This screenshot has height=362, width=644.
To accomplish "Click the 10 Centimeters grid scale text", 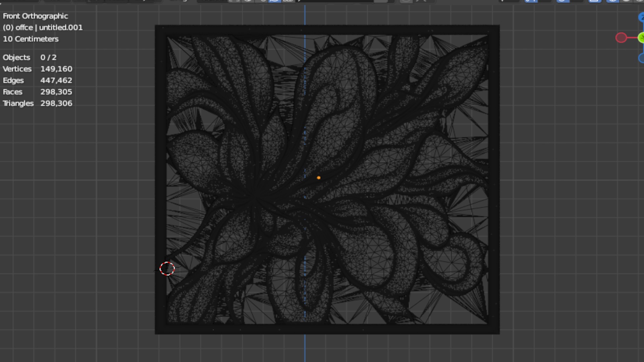I will point(31,39).
